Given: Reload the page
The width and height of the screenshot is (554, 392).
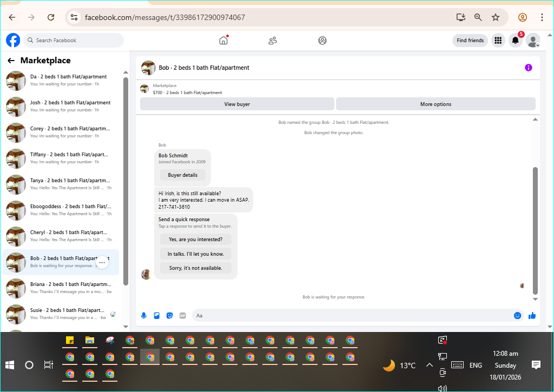Looking at the screenshot, I should (x=51, y=17).
